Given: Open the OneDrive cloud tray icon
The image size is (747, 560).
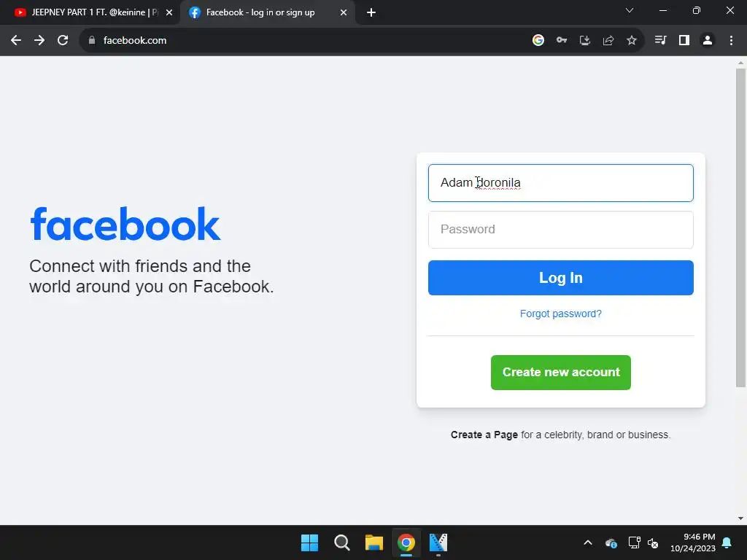Looking at the screenshot, I should [611, 542].
